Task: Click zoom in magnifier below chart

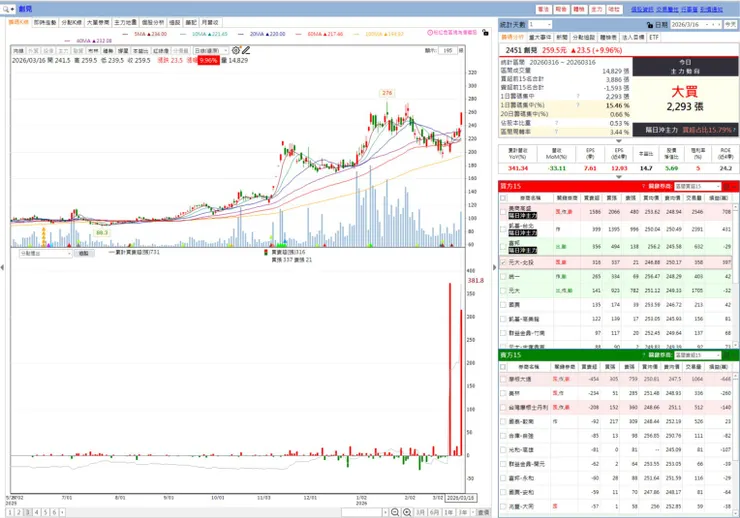Action: click(x=407, y=512)
